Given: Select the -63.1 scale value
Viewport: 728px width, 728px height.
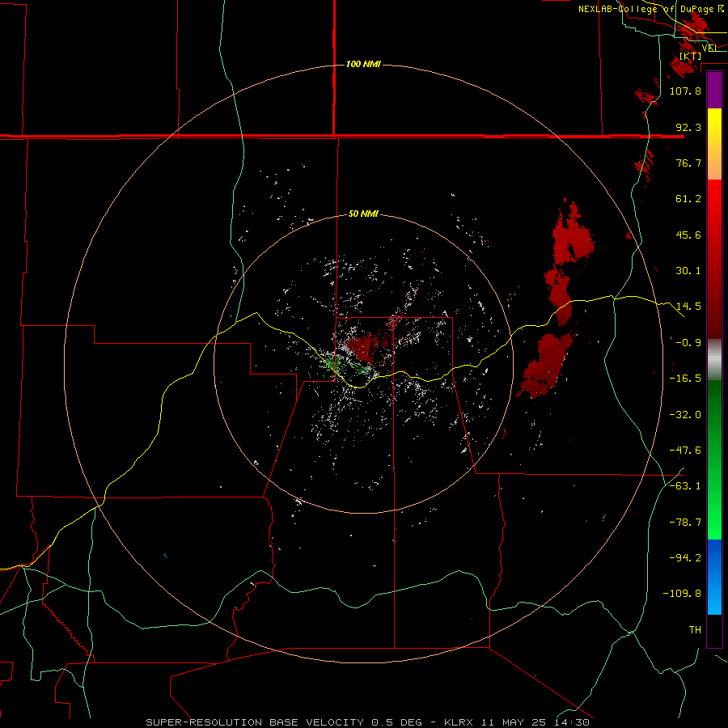Looking at the screenshot, I should point(685,486).
